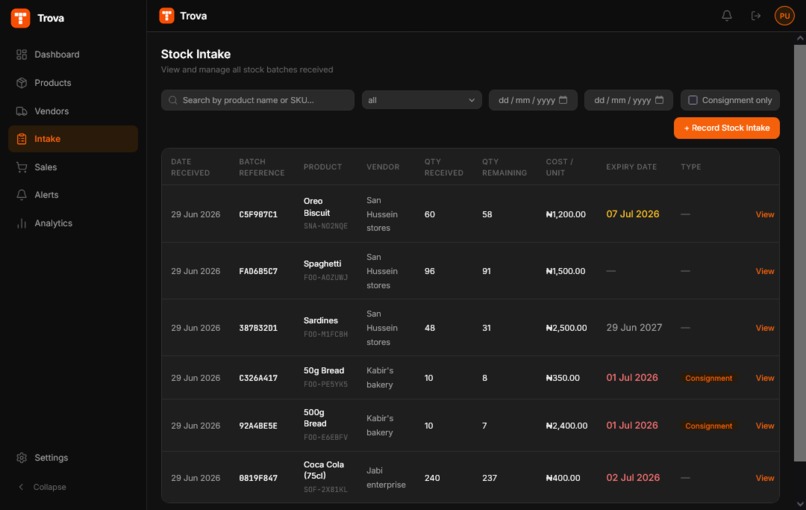Click batch reference C326A417

tap(258, 378)
